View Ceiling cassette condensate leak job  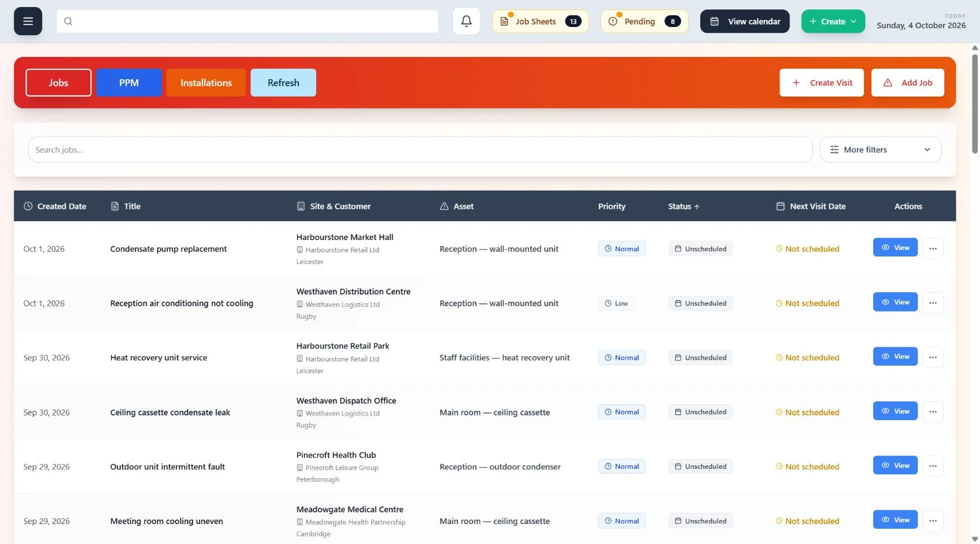(895, 411)
